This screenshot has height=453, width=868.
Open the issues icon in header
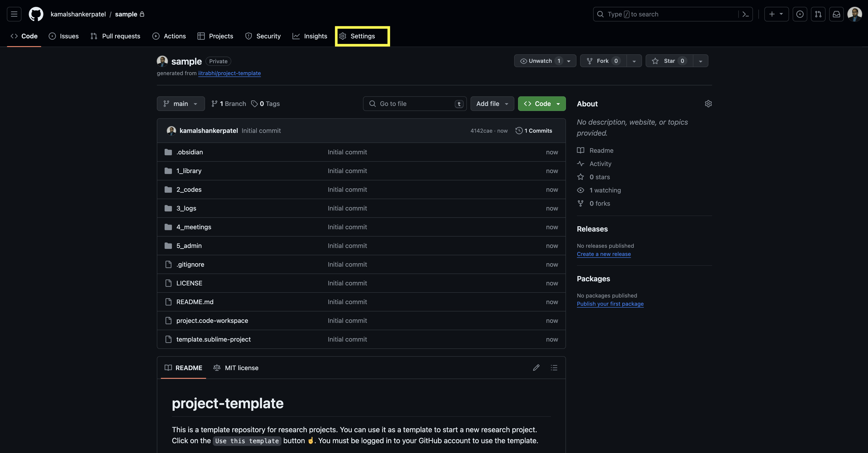(800, 14)
